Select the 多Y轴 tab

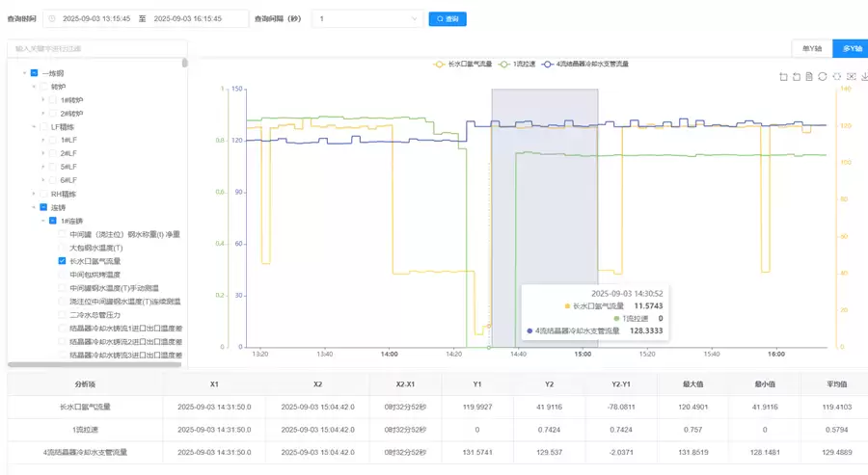(850, 49)
